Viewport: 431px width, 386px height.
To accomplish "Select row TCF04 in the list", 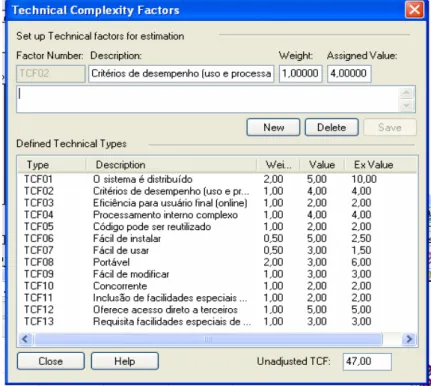I will pos(217,215).
